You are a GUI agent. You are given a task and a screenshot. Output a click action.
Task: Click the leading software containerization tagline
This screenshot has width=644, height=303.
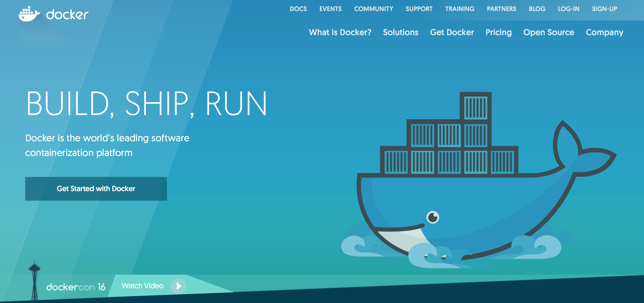tap(107, 145)
